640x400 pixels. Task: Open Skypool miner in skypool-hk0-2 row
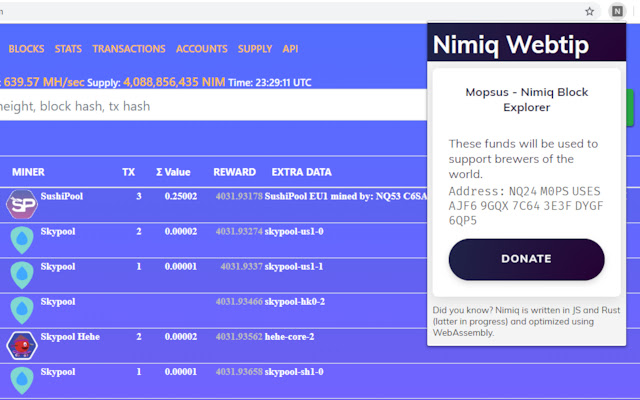pos(58,302)
